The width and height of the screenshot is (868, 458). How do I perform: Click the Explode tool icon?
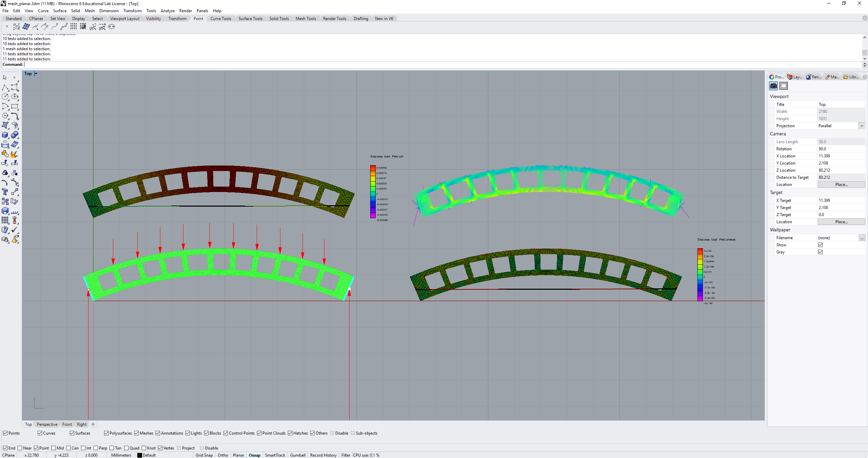point(14,154)
